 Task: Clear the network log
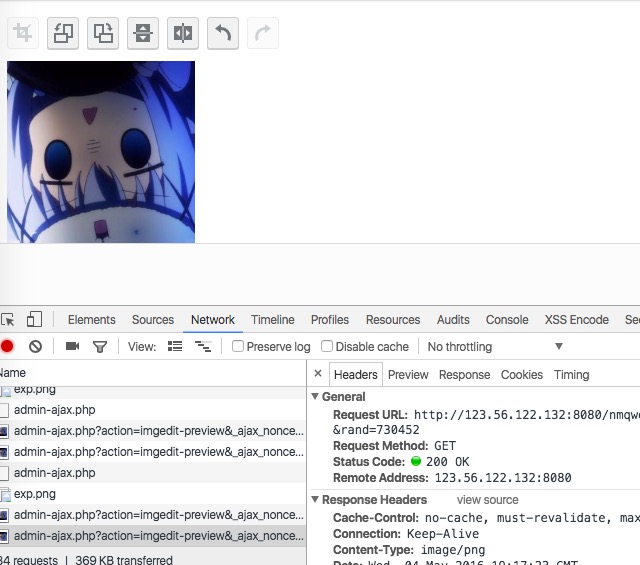[x=36, y=347]
